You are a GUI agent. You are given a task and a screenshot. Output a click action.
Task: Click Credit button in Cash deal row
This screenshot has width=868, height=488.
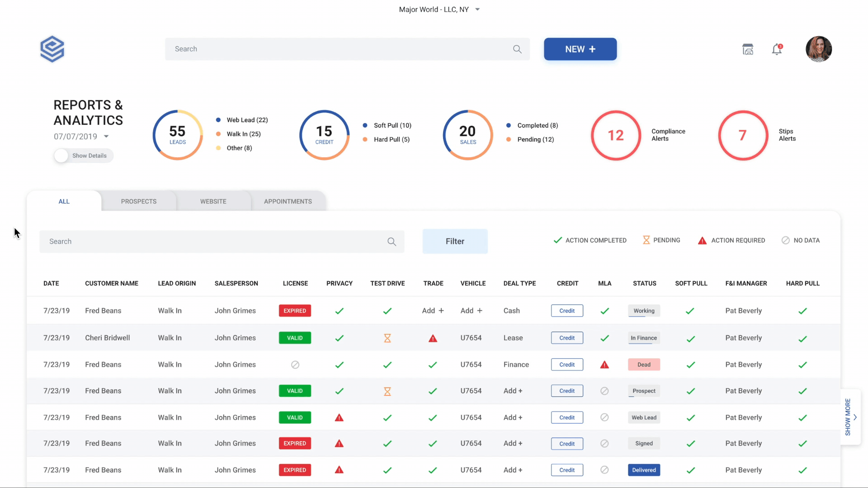pos(567,311)
